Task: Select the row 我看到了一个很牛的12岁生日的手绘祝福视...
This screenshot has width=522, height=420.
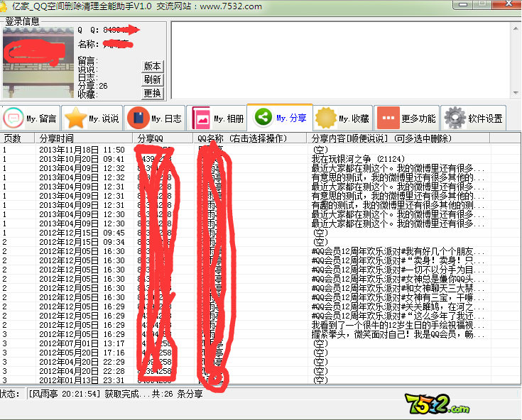Action: (261, 325)
